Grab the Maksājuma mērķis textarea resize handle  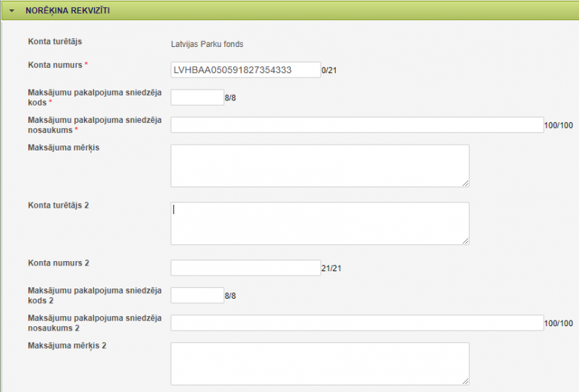tap(465, 183)
